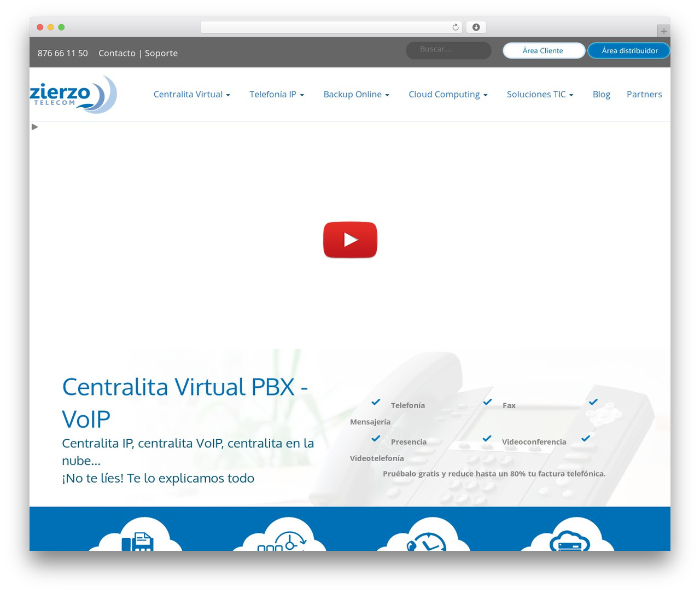Click the Zierzo Telecom logo
This screenshot has height=593, width=700.
73,95
